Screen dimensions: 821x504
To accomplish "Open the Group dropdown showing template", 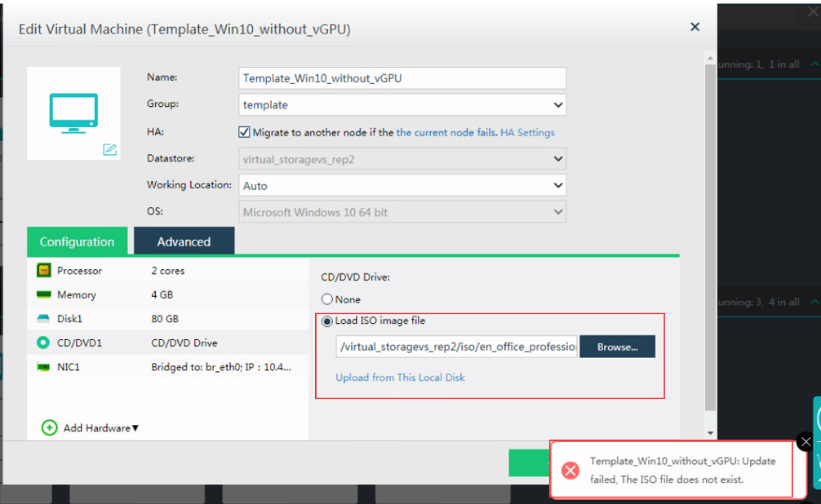I will point(402,105).
